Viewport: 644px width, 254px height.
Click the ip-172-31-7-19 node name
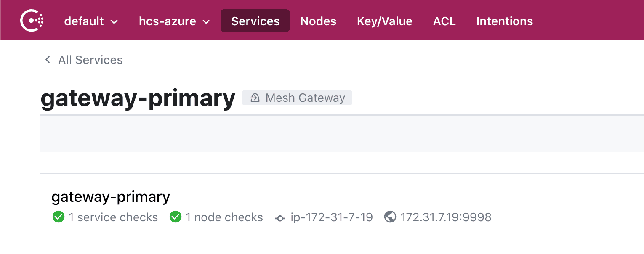[332, 217]
